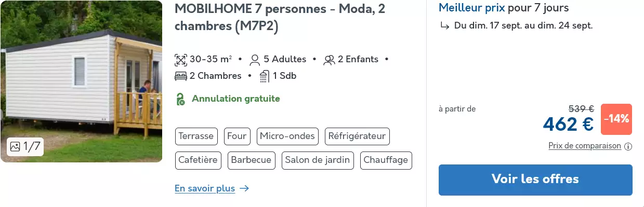Click the -14% discount badge
Image resolution: width=644 pixels, height=207 pixels.
pos(616,119)
